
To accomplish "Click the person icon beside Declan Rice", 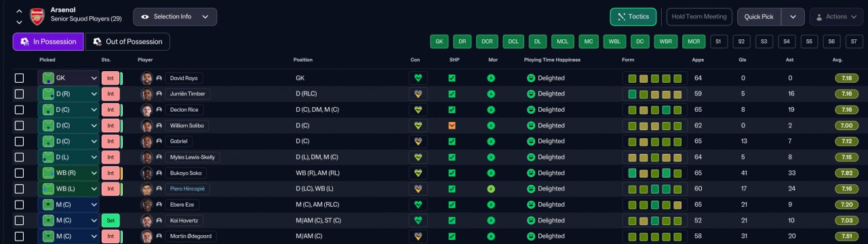I will pyautogui.click(x=159, y=110).
